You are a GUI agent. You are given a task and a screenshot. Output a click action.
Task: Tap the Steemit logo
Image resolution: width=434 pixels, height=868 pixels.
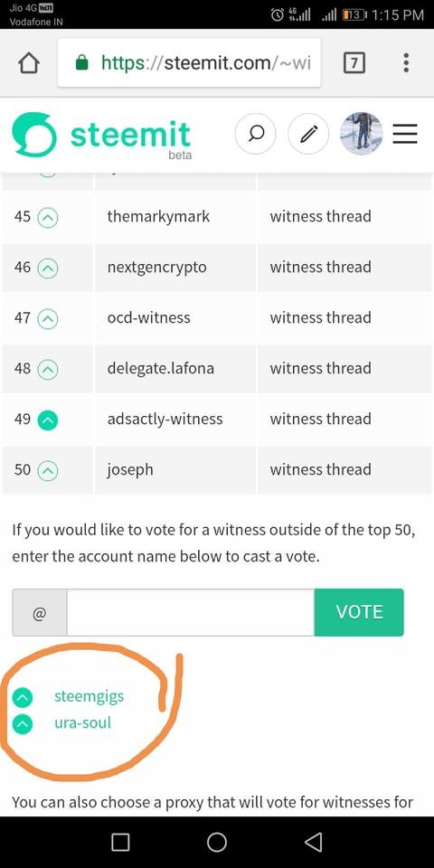102,135
